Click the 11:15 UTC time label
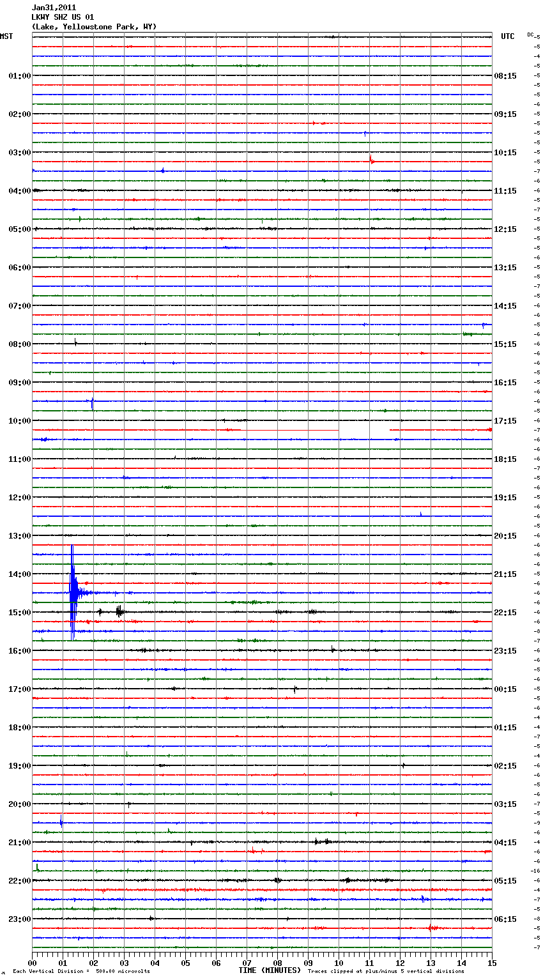 click(505, 191)
